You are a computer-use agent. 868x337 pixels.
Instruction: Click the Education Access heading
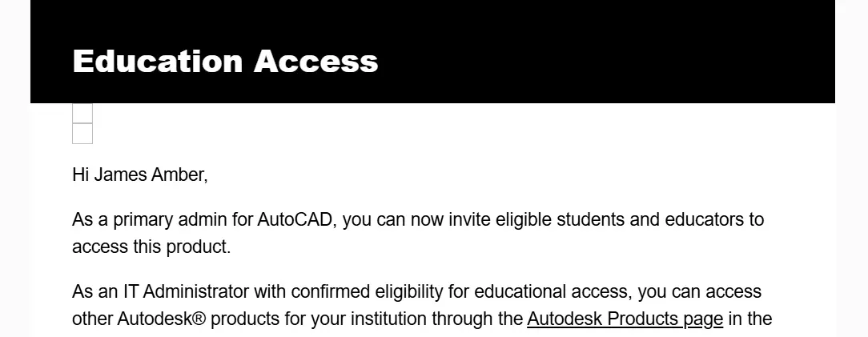pyautogui.click(x=225, y=61)
